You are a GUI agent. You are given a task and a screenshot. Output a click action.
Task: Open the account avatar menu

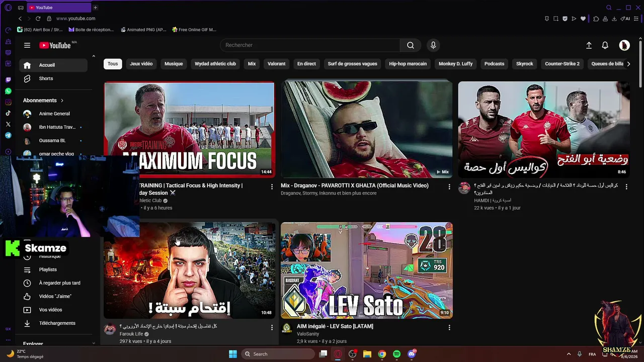(624, 45)
